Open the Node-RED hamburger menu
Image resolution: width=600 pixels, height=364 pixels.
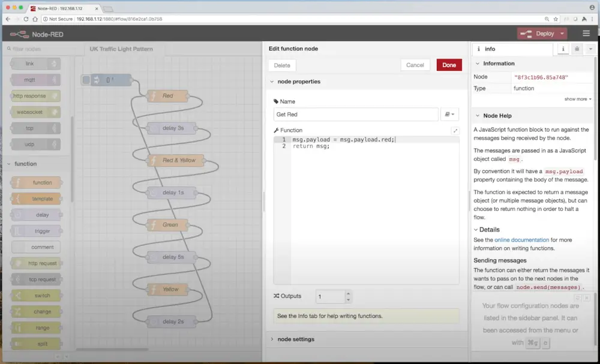click(x=586, y=34)
